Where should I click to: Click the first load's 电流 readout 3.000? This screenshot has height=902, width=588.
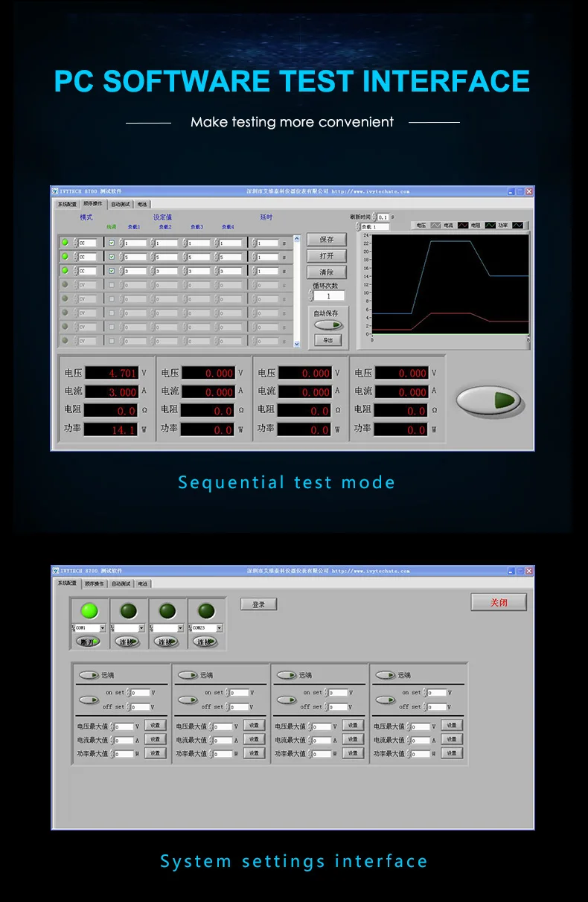(112, 391)
